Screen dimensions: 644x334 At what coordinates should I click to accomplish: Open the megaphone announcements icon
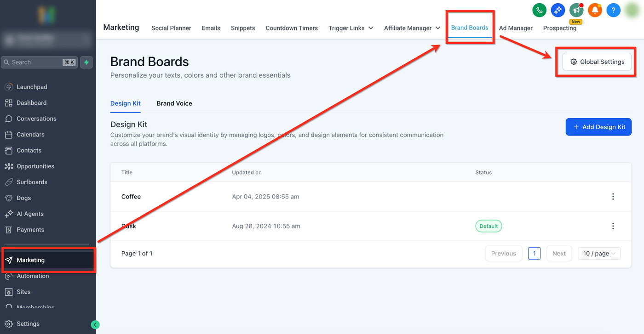coord(576,10)
